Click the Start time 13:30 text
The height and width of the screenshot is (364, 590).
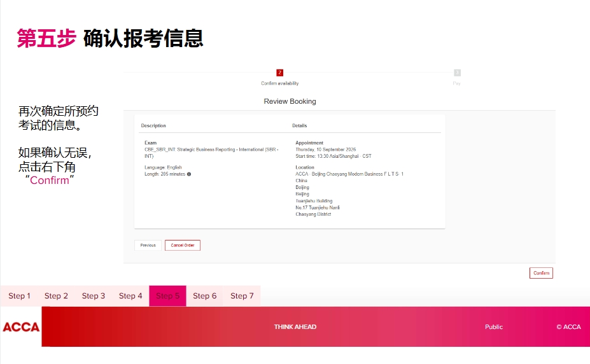[334, 156]
